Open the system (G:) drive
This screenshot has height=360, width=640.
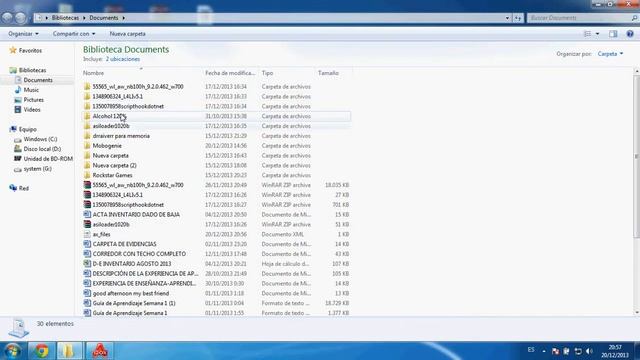(x=37, y=169)
